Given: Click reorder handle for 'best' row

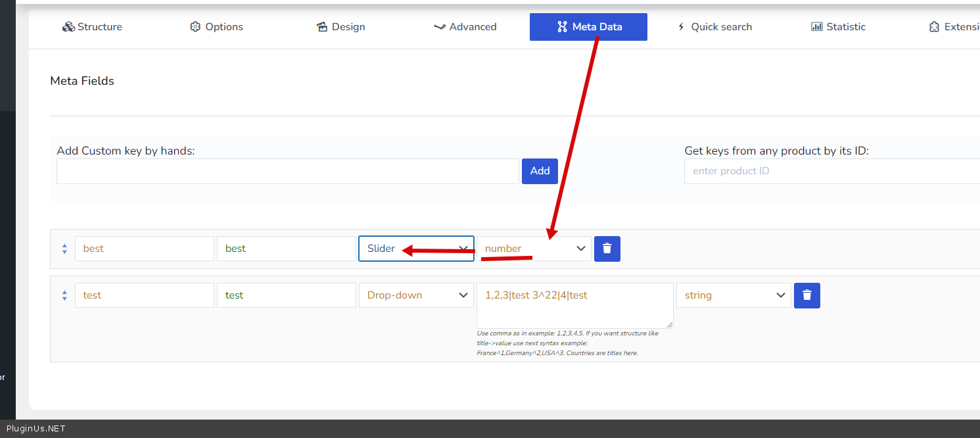Looking at the screenshot, I should click(x=64, y=249).
